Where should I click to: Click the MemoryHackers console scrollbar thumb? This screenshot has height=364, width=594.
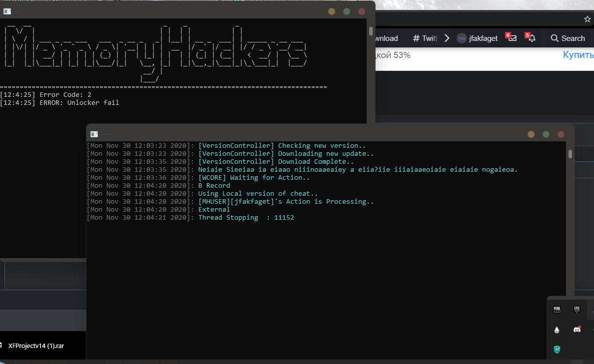click(371, 31)
